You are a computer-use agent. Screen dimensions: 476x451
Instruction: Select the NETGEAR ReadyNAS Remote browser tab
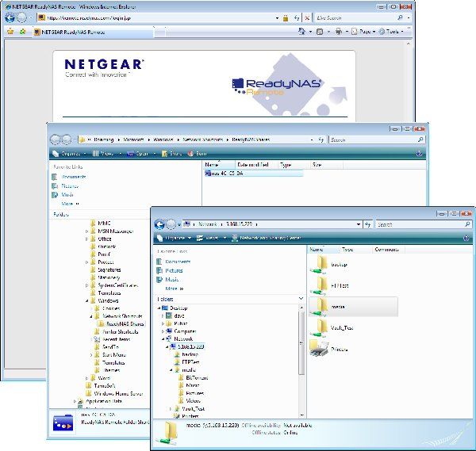point(93,32)
